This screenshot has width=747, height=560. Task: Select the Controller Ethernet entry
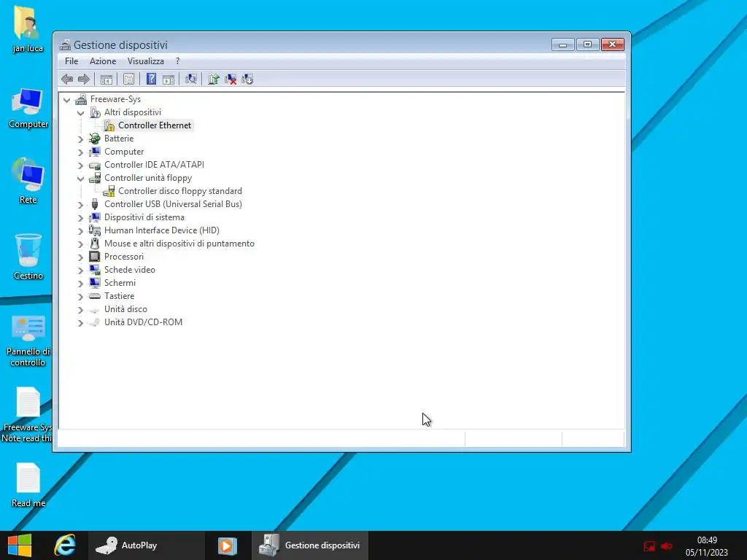155,125
